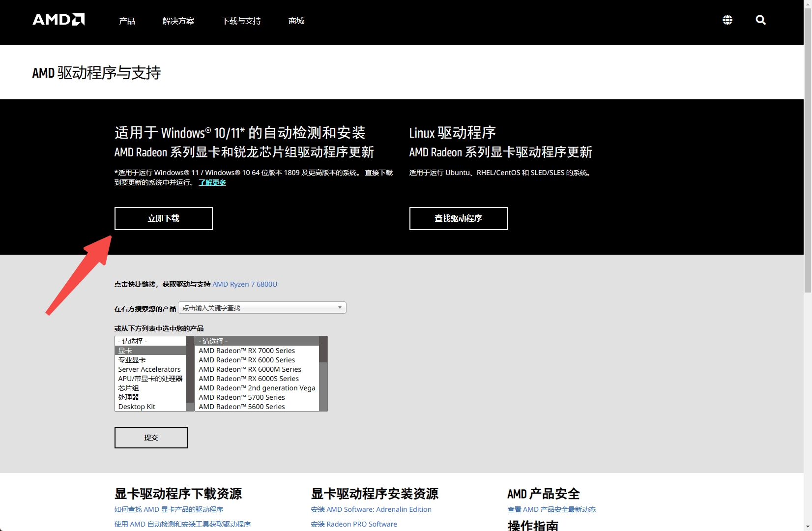Click the 立即下载 button
This screenshot has width=812, height=531.
pyautogui.click(x=164, y=218)
